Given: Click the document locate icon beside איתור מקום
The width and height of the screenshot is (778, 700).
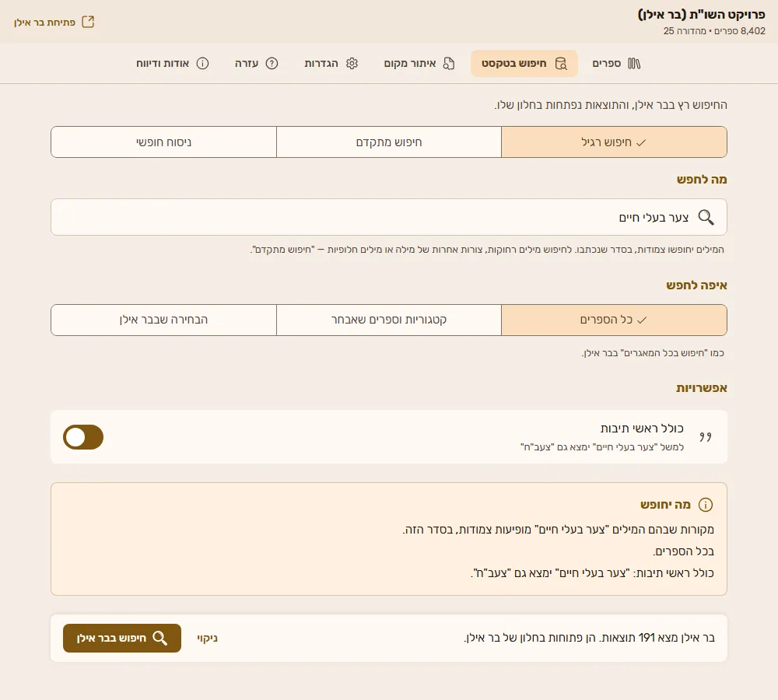Looking at the screenshot, I should (x=449, y=64).
